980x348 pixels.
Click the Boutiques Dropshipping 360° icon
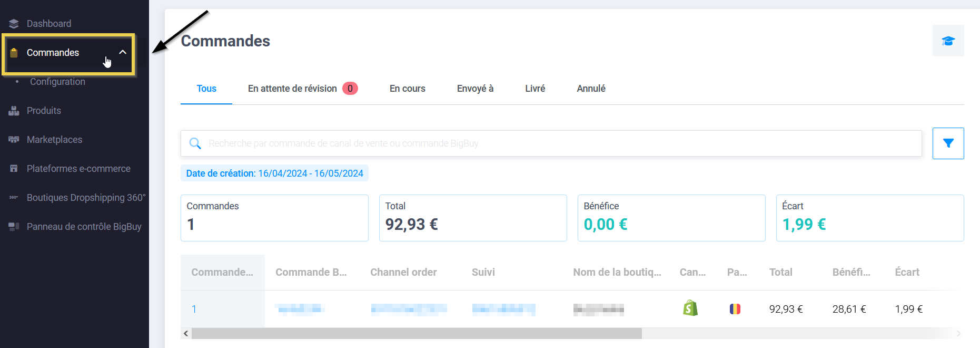[14, 198]
